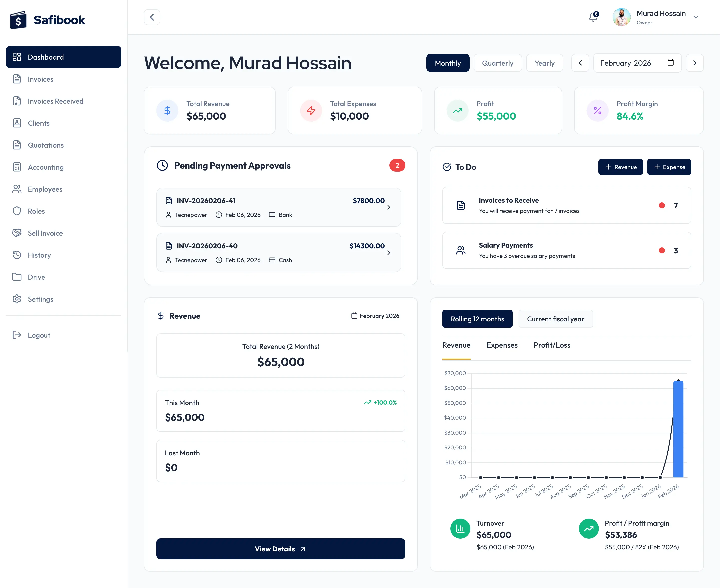Switch to Quarterly view
720x588 pixels.
pyautogui.click(x=498, y=63)
